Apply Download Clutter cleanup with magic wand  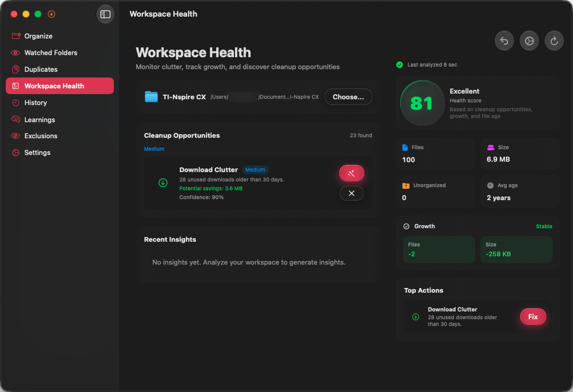351,173
